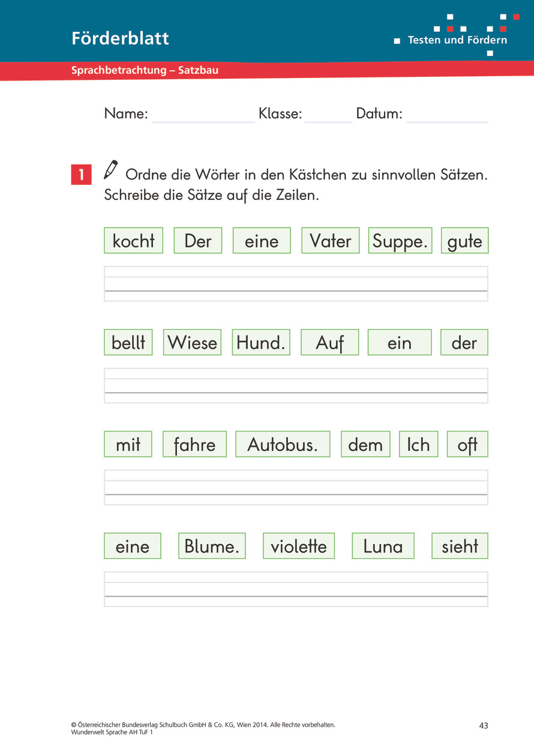Select the word box 'Vater'
534x756 pixels.
point(330,241)
